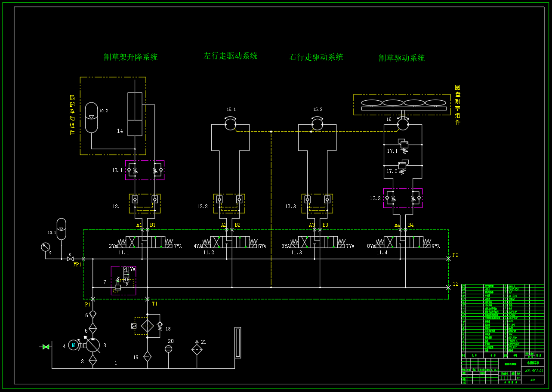The height and width of the screenshot is (392, 552).
Task: Click port label A1
Action: (139, 225)
